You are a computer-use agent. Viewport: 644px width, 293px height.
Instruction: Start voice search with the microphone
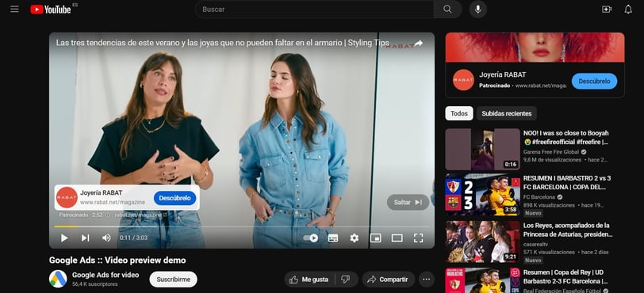(x=478, y=9)
